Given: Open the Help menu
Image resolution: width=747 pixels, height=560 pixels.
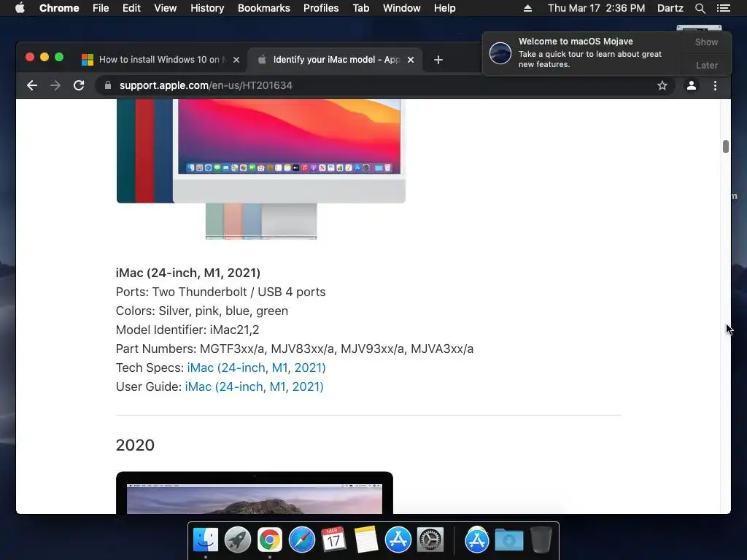Looking at the screenshot, I should point(444,8).
